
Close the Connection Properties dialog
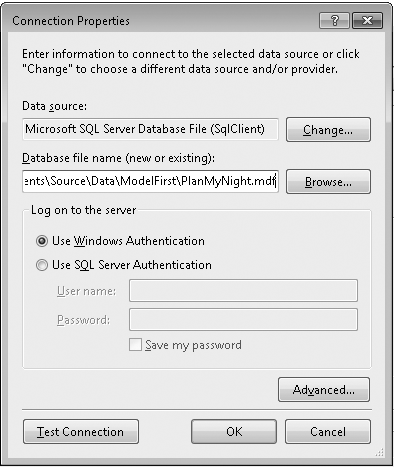click(x=367, y=21)
